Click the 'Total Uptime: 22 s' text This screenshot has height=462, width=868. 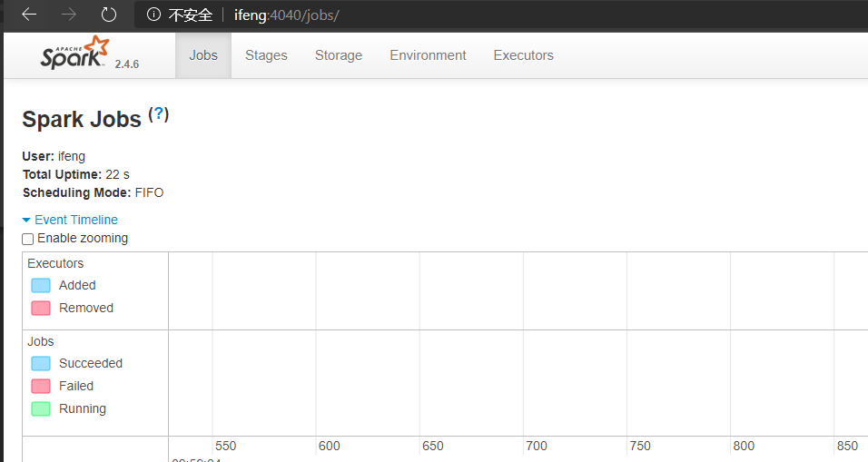[x=76, y=175]
